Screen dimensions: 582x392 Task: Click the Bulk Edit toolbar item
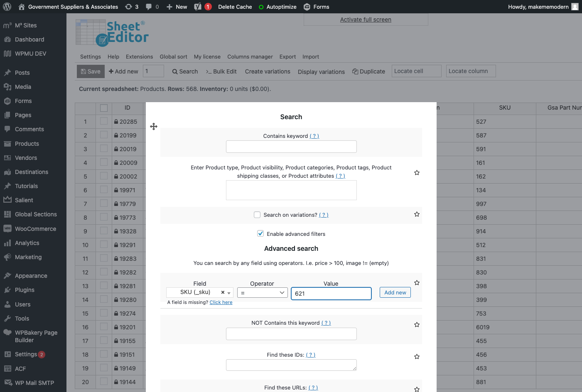tap(221, 71)
